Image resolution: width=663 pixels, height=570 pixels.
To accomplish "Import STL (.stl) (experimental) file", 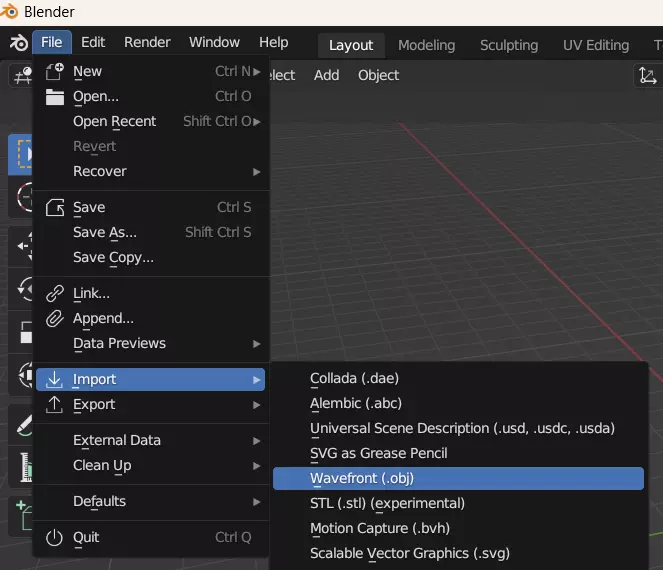I will [x=387, y=503].
